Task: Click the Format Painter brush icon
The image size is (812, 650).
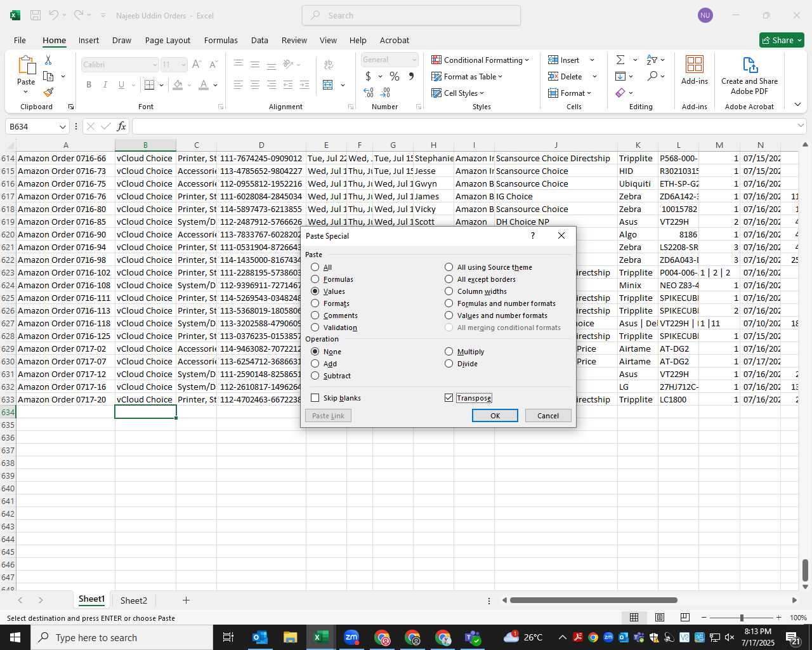Action: click(48, 93)
